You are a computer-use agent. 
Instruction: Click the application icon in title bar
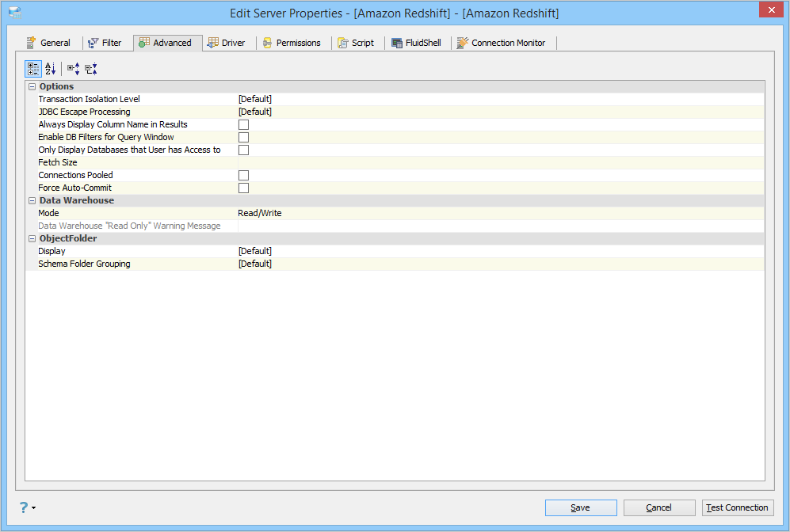click(x=14, y=13)
